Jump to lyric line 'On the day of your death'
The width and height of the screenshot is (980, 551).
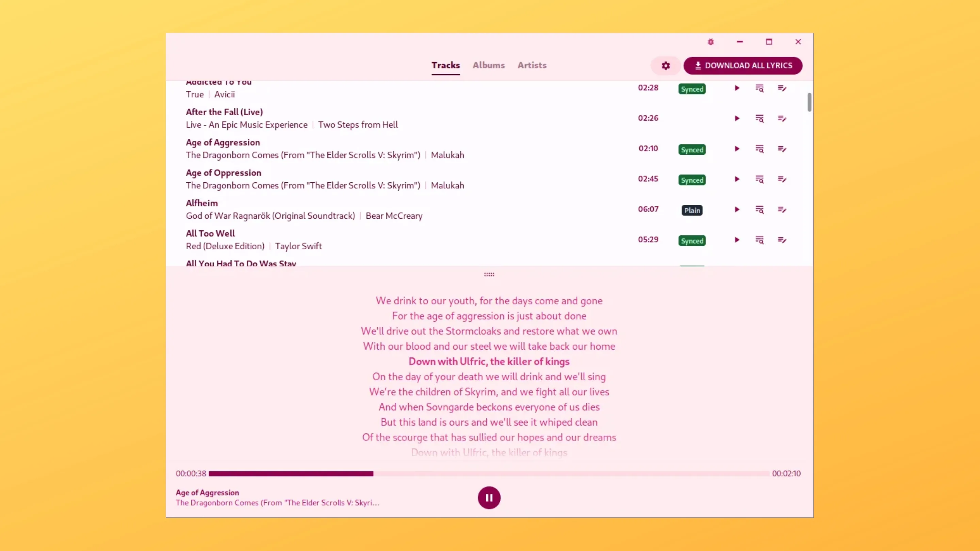489,377
